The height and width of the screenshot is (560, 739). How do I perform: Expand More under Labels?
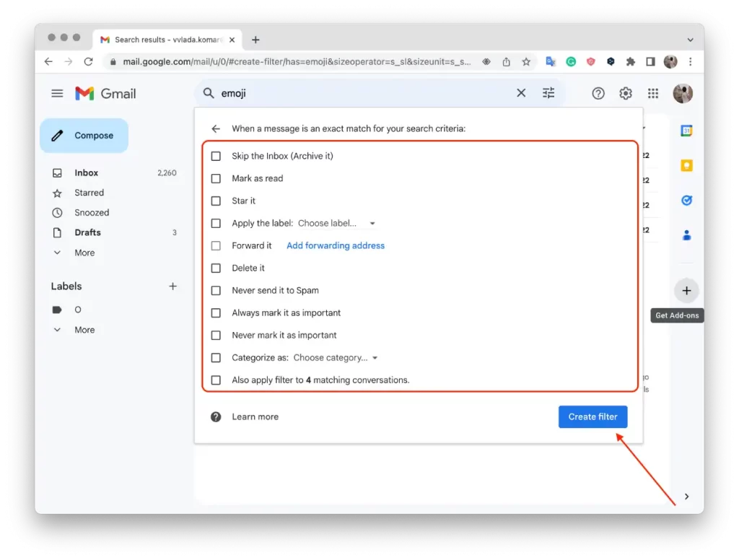[x=84, y=330]
